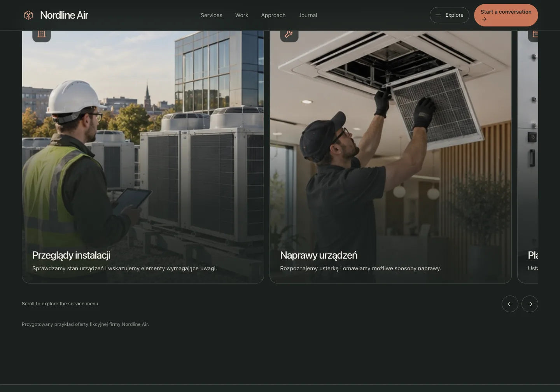
Task: Click the Przeglądy instalacji card heading
Action: click(71, 255)
